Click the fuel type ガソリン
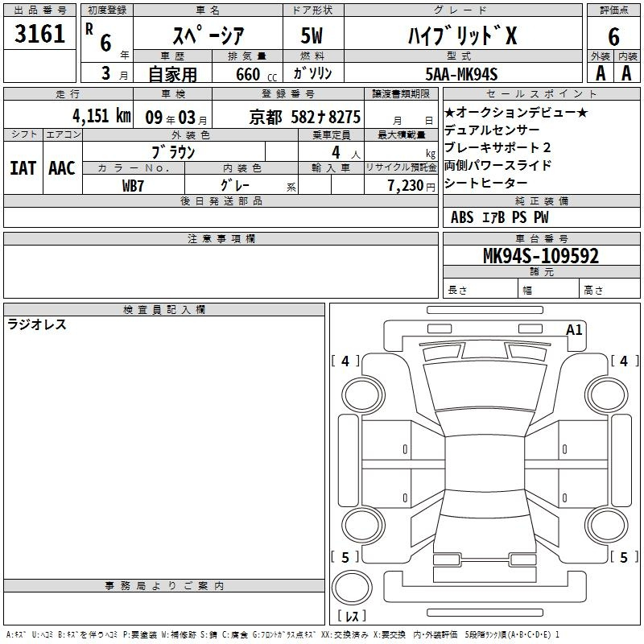This screenshot has height=644, width=644. [x=312, y=73]
